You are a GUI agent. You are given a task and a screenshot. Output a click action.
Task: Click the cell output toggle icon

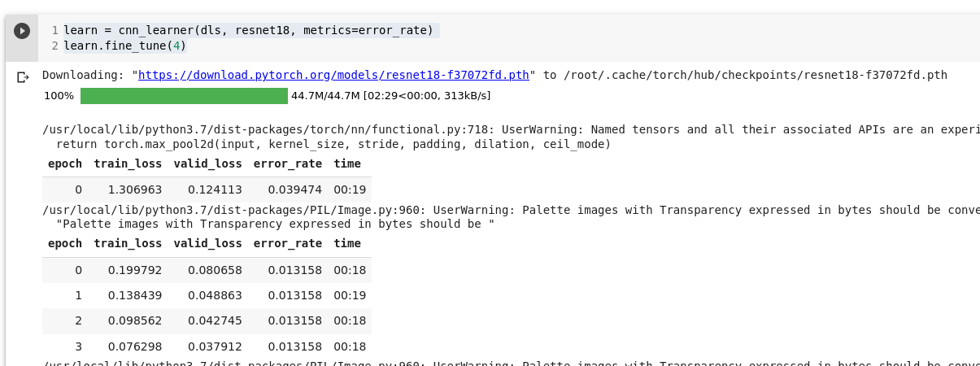tap(23, 77)
